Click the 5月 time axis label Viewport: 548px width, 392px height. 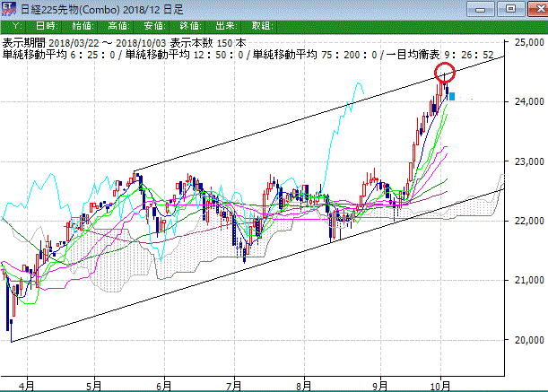[x=94, y=386]
